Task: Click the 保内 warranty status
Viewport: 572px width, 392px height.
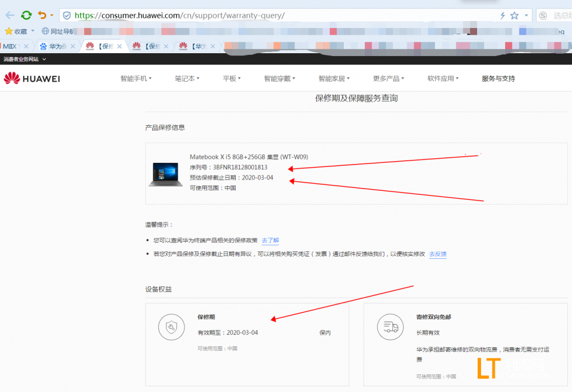Action: [x=325, y=333]
